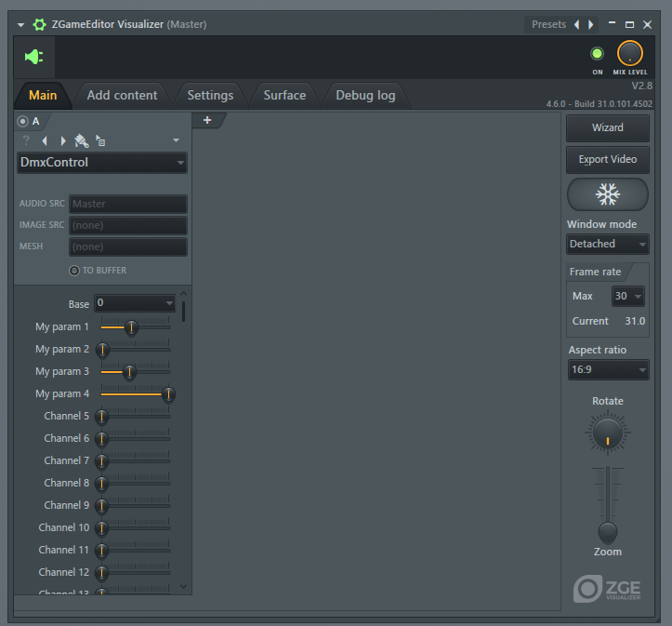Click the Rotate knob
672x626 pixels.
click(607, 433)
